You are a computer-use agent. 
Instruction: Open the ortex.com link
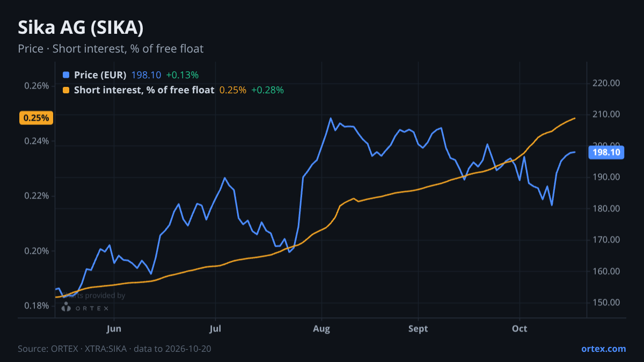[603, 349]
